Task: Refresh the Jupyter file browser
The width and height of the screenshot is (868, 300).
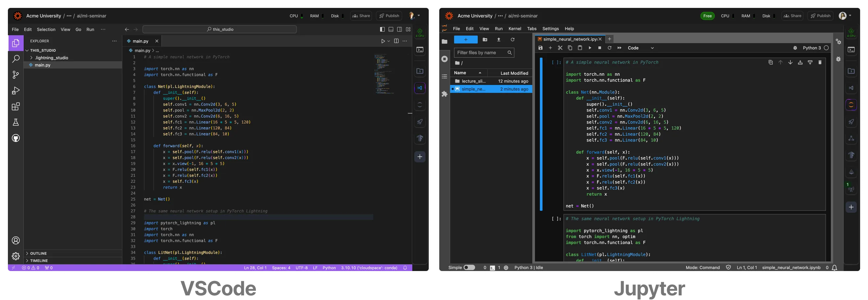Action: coord(513,40)
